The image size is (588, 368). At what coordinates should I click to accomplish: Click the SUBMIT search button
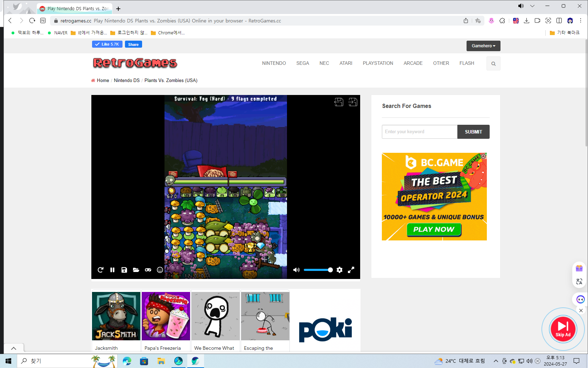coord(474,132)
